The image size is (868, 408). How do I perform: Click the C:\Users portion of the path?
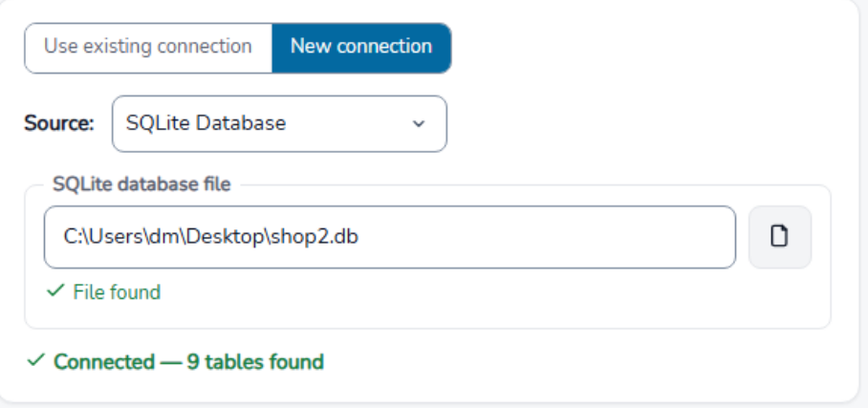click(x=103, y=237)
